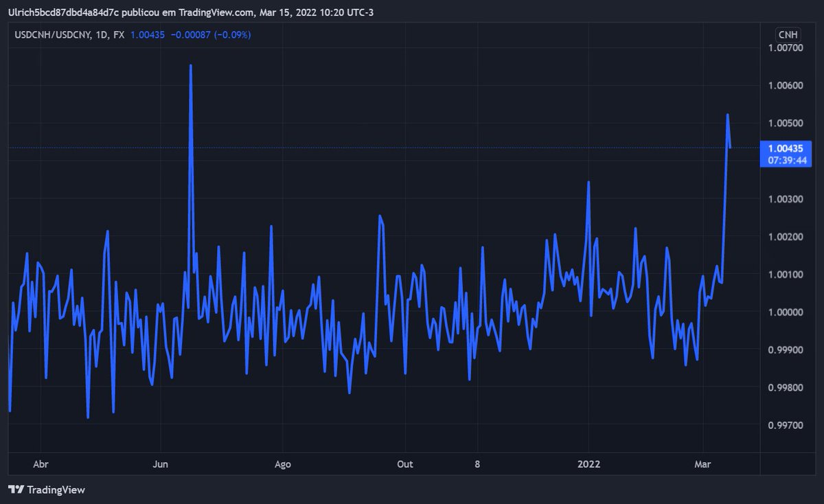Select the 2022 marker on time axis

pyautogui.click(x=588, y=464)
